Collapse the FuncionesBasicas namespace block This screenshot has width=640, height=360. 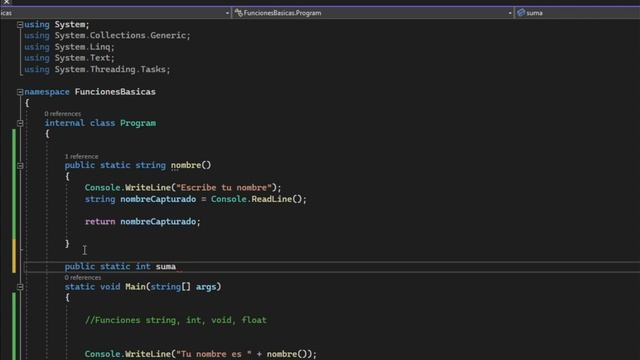[x=20, y=92]
